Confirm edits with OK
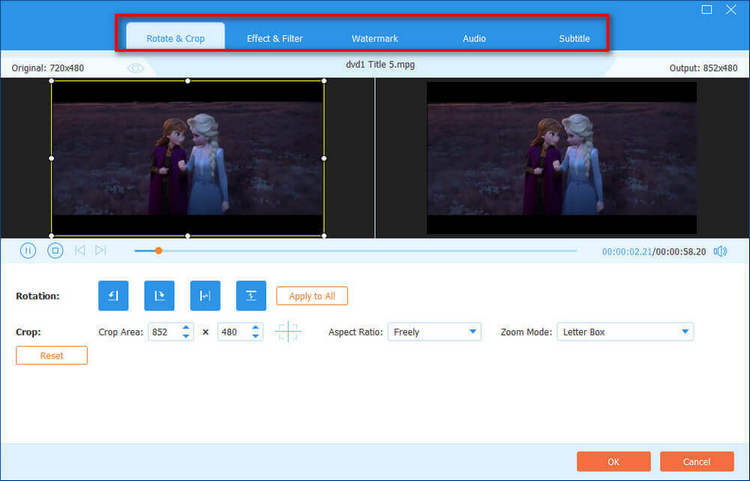 [614, 461]
